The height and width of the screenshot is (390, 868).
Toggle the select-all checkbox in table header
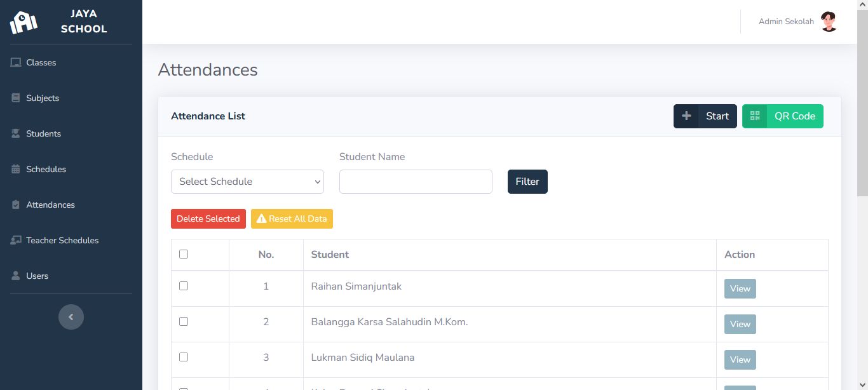(x=184, y=254)
